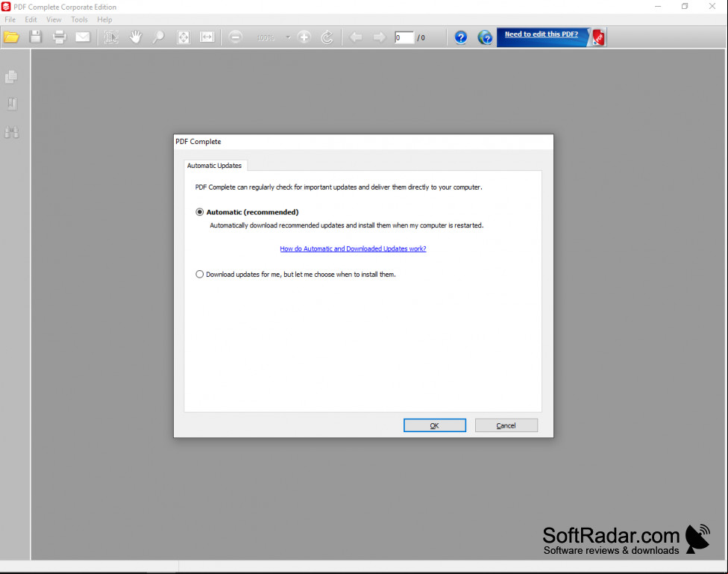The height and width of the screenshot is (574, 728).
Task: Click the Email envelope icon
Action: click(83, 37)
